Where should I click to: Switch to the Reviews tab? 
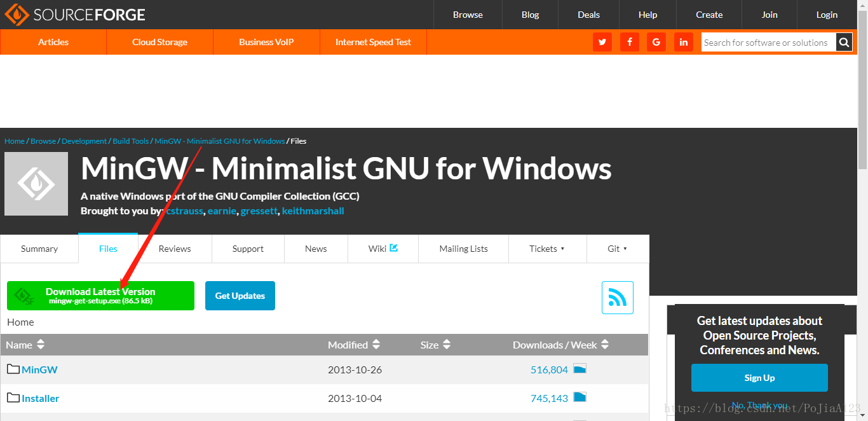tap(175, 249)
